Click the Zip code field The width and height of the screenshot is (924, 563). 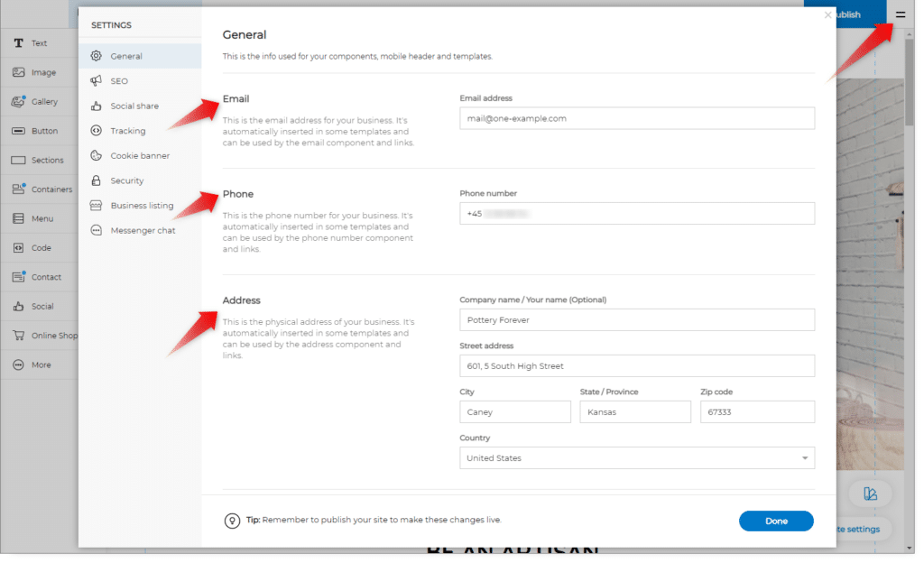pyautogui.click(x=757, y=412)
